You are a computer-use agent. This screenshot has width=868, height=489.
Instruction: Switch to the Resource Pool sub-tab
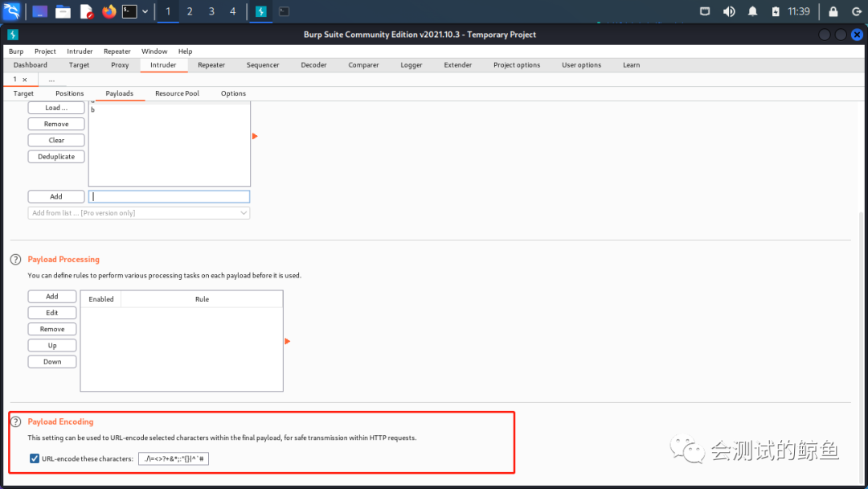[x=177, y=93]
